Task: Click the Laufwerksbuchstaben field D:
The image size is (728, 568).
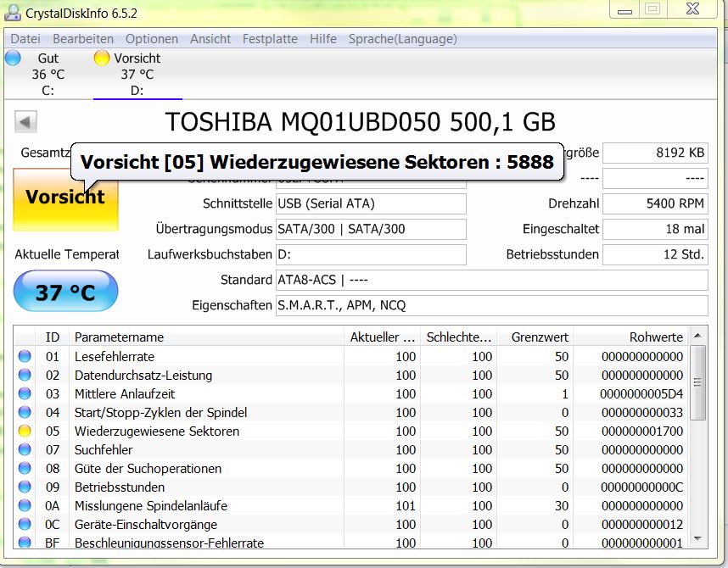Action: [x=371, y=255]
